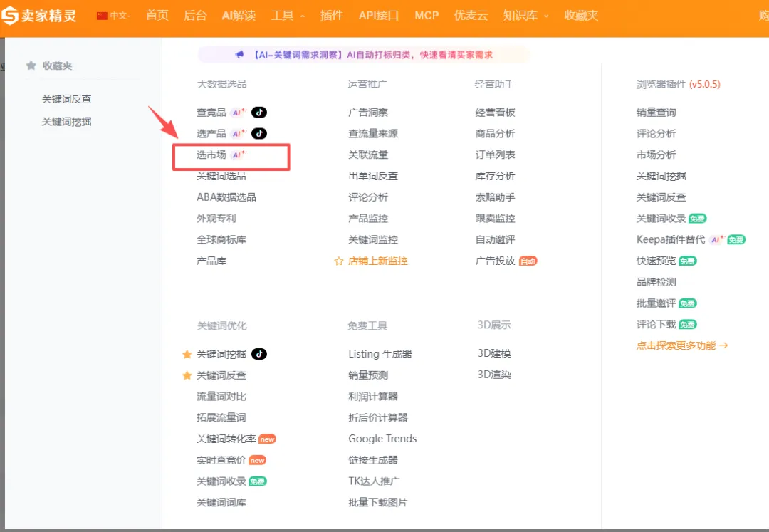Open the 选市场 tool

coord(211,155)
